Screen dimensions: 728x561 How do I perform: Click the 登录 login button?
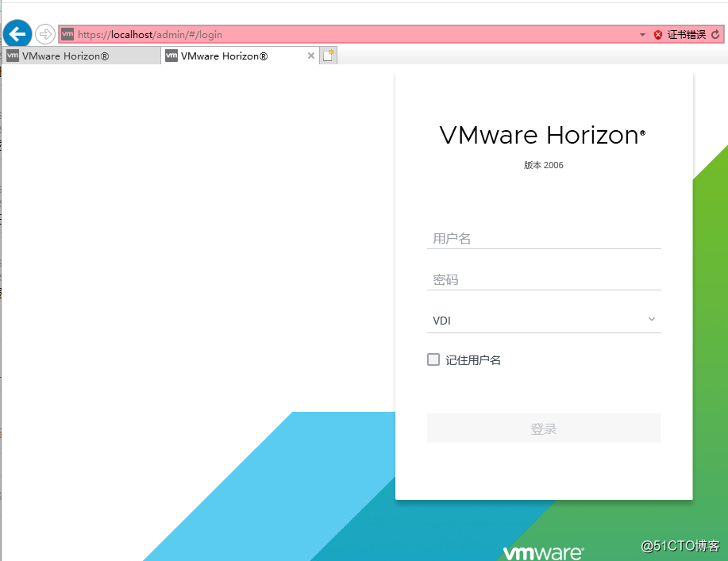[544, 428]
